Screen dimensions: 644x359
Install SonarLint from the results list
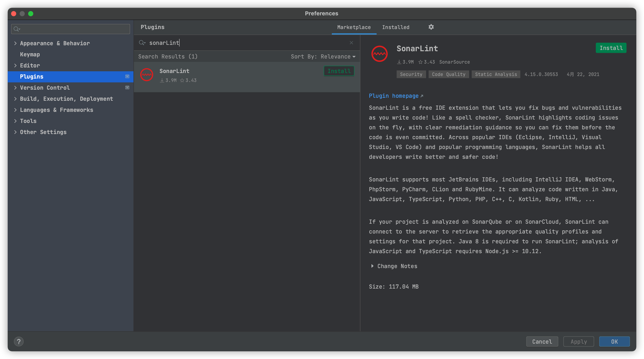[339, 71]
